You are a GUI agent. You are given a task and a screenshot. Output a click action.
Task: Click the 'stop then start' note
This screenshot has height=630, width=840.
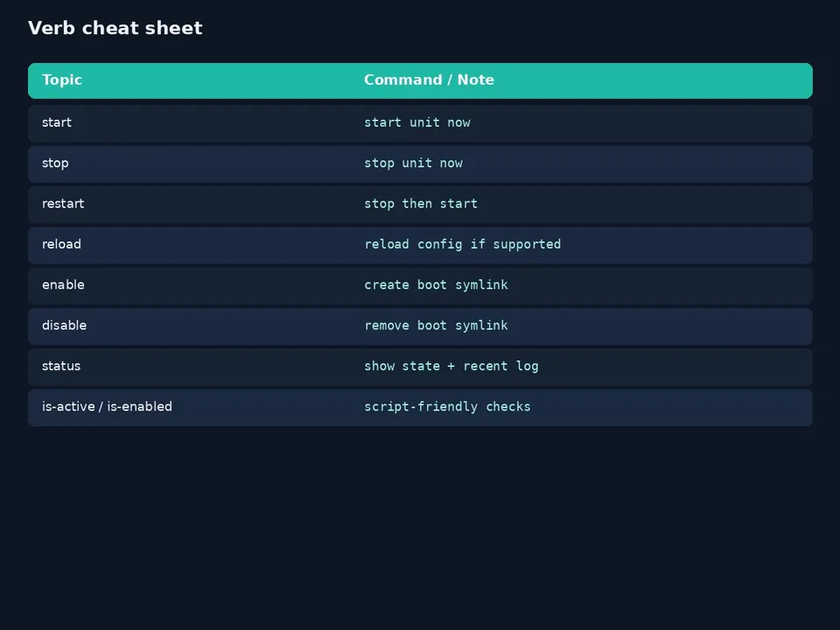[x=421, y=204]
